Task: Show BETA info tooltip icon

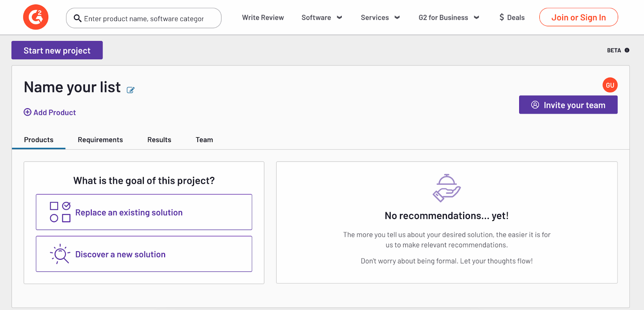Action: click(x=627, y=50)
